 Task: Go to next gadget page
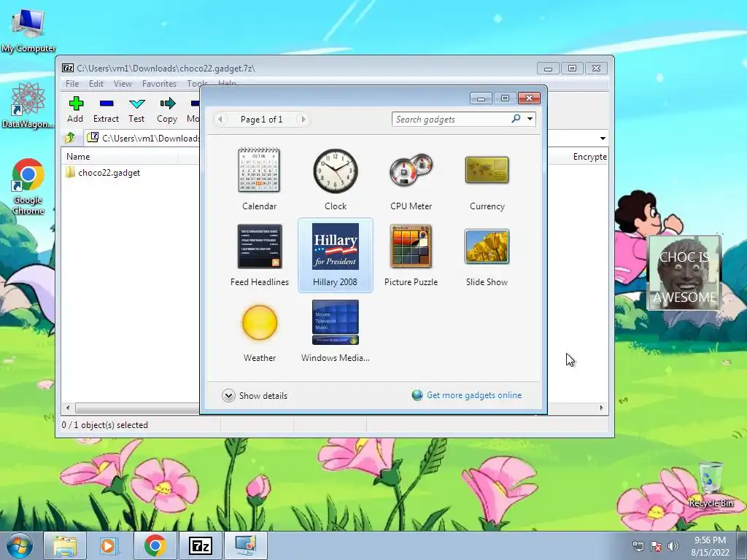click(x=303, y=119)
